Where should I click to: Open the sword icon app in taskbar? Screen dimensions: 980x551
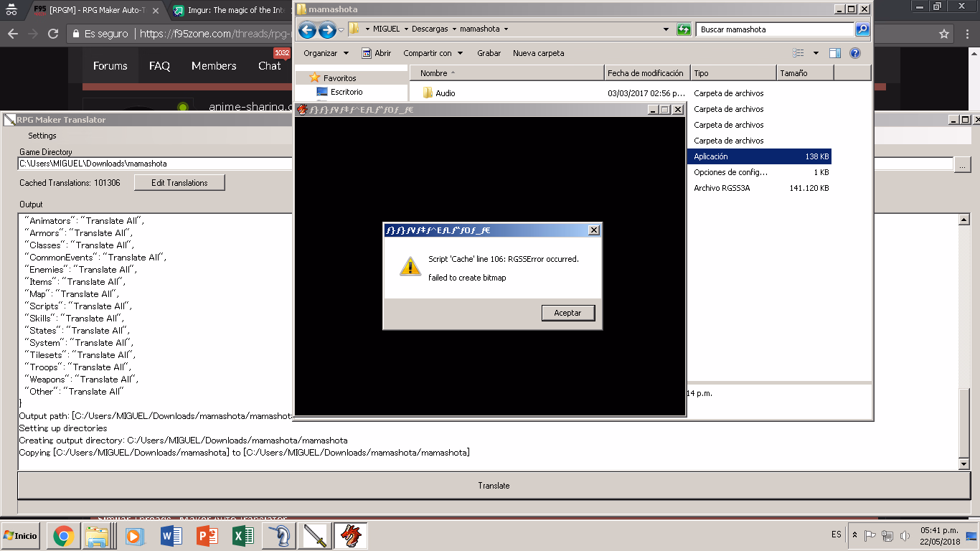[314, 536]
